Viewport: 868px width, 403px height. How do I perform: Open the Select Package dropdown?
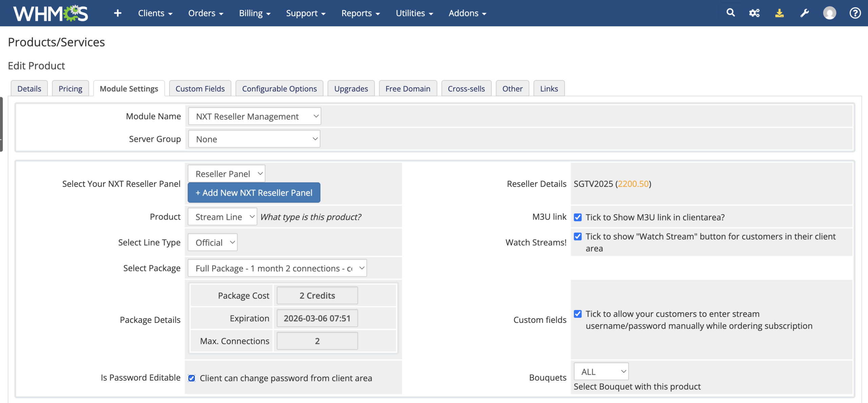click(x=277, y=268)
